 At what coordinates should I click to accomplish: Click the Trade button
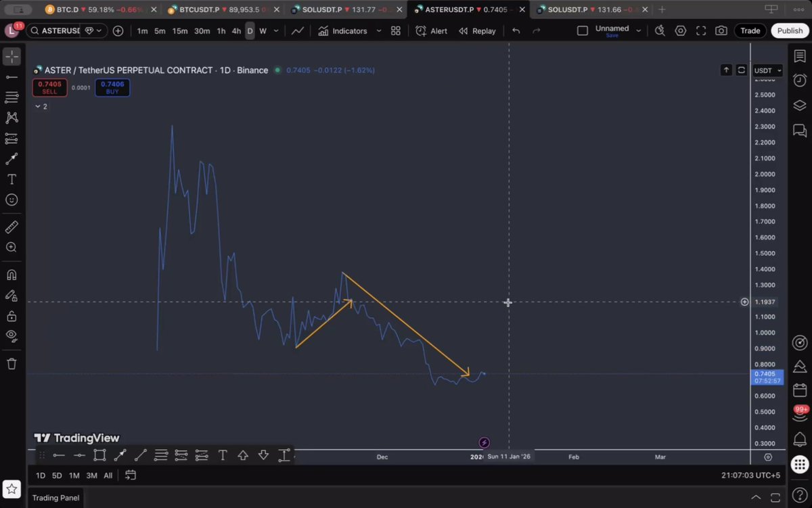pyautogui.click(x=750, y=31)
